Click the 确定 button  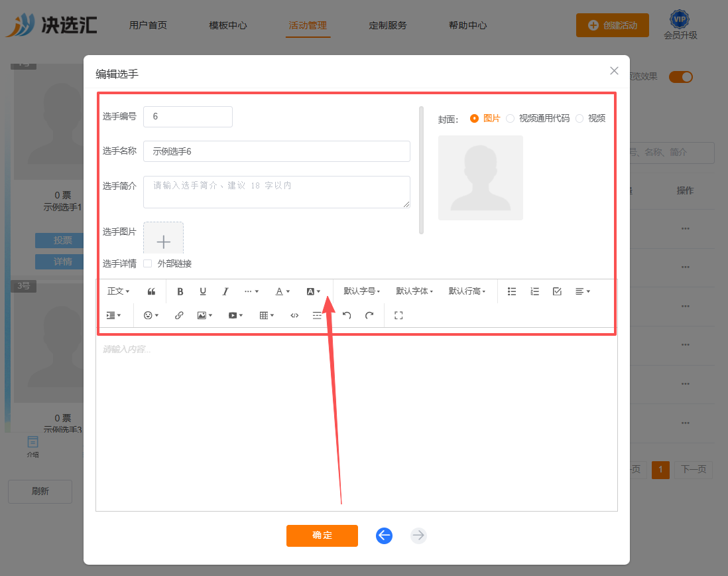(x=322, y=536)
